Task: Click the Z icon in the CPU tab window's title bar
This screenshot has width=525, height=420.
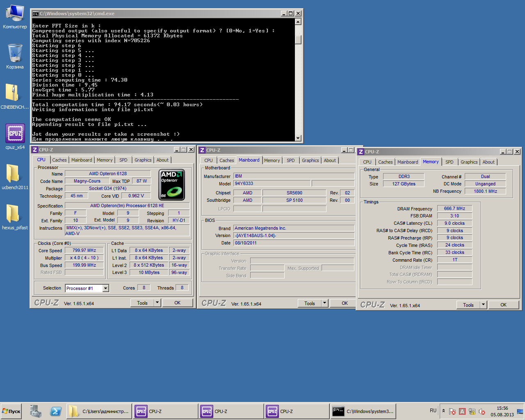Action: click(35, 150)
